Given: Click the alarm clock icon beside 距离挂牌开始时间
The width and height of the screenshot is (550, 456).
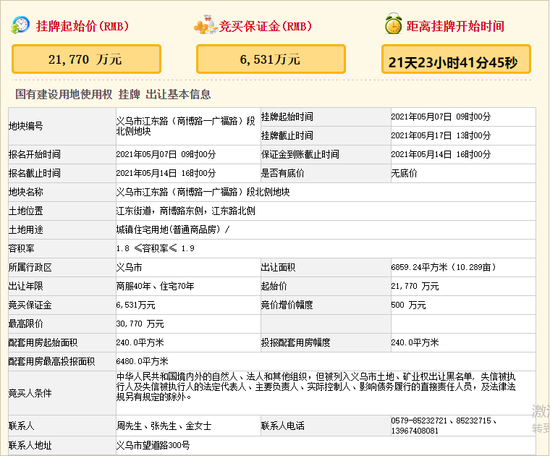Looking at the screenshot, I should coord(394,24).
